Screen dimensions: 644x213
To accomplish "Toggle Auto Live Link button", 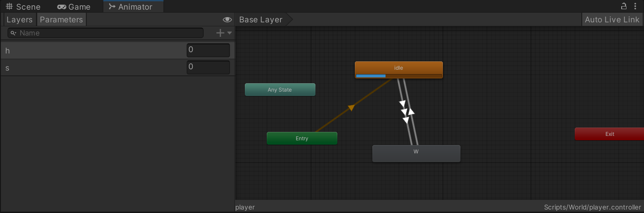I will click(612, 20).
